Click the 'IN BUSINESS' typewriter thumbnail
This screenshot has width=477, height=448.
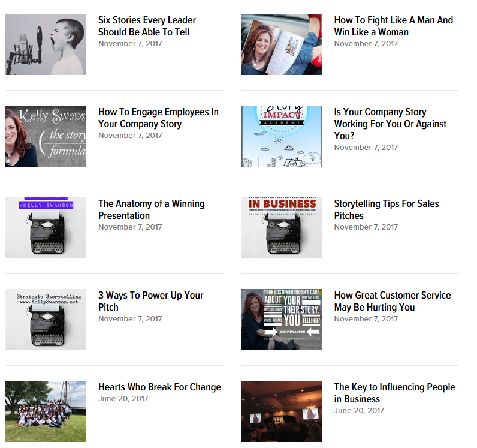282,228
